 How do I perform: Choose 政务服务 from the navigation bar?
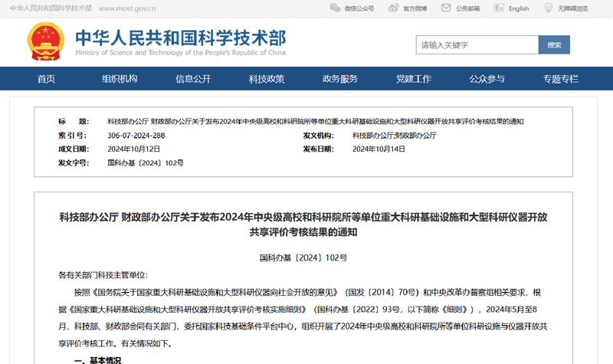coord(340,79)
